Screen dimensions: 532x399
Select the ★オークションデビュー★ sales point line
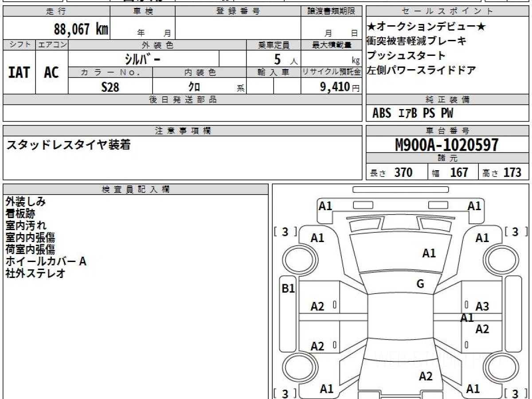click(426, 27)
